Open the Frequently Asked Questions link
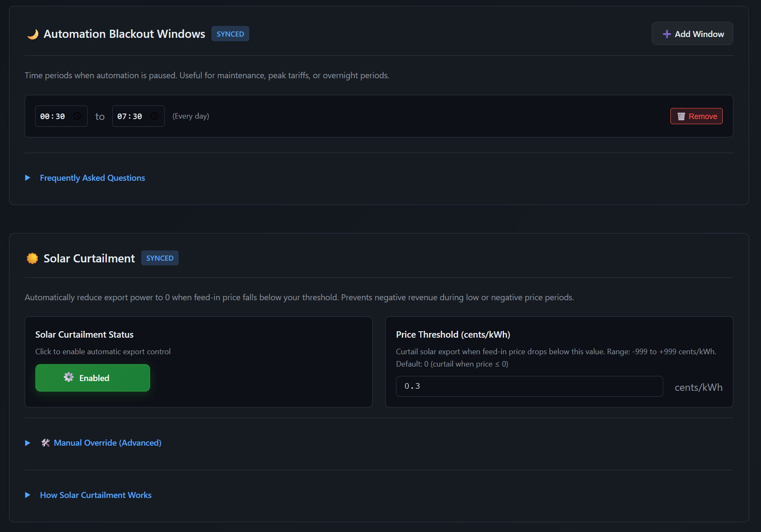The image size is (761, 532). 92,178
